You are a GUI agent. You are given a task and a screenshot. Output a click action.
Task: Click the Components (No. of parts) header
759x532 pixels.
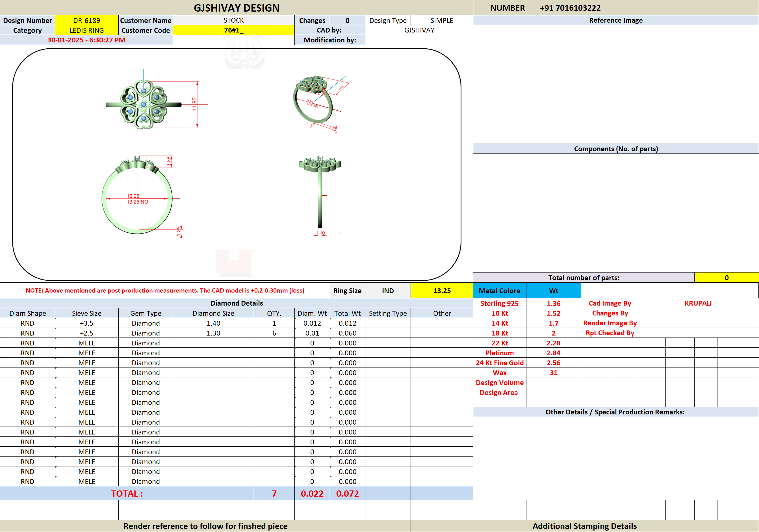click(x=615, y=149)
